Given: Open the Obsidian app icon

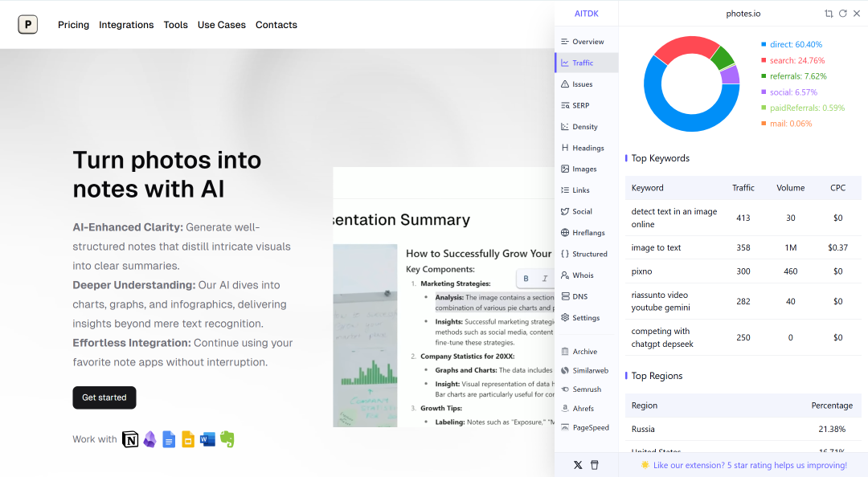Looking at the screenshot, I should pos(150,439).
